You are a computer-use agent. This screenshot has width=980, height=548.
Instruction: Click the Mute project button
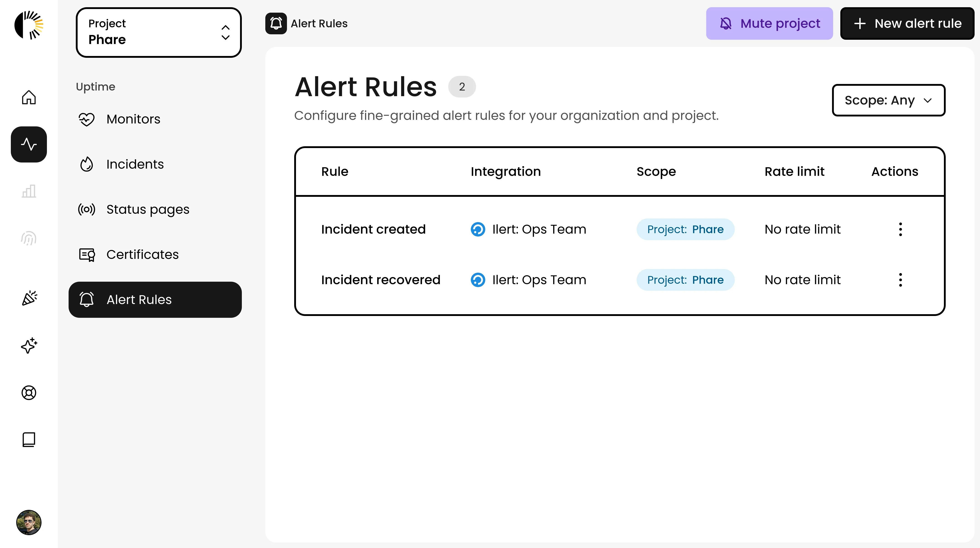[x=769, y=24]
